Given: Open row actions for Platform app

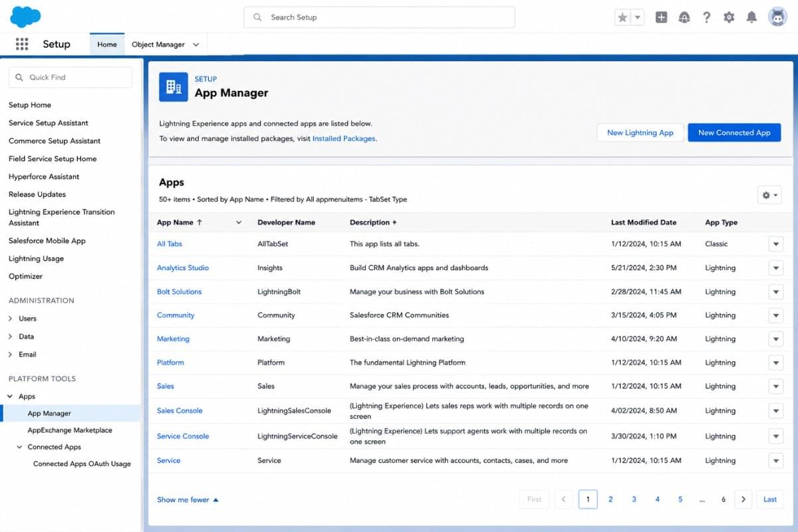Looking at the screenshot, I should tap(775, 363).
